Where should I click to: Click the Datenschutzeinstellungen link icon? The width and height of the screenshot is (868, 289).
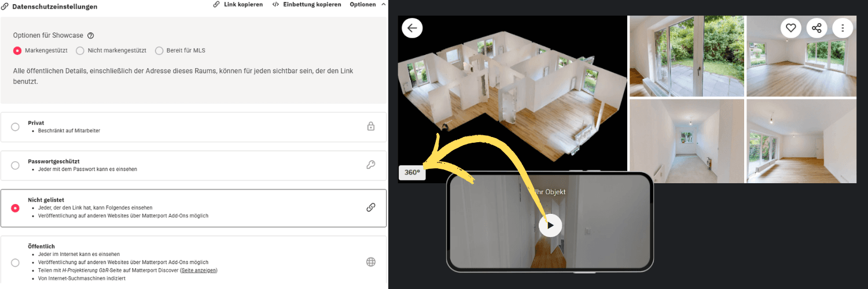5,6
